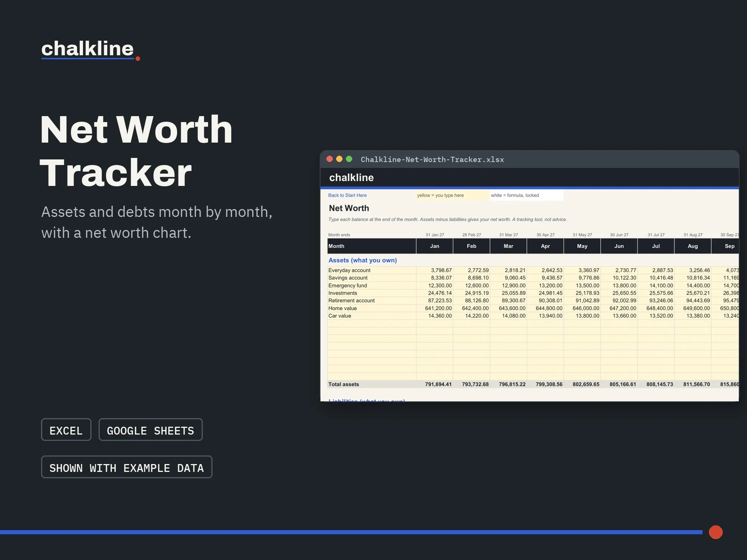Click the Jul Car value cell 13,520.00
747x560 pixels.
tap(656, 316)
